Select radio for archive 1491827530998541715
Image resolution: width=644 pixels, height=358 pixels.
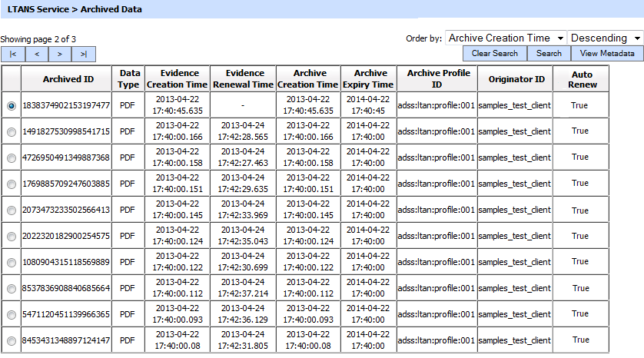(x=11, y=131)
